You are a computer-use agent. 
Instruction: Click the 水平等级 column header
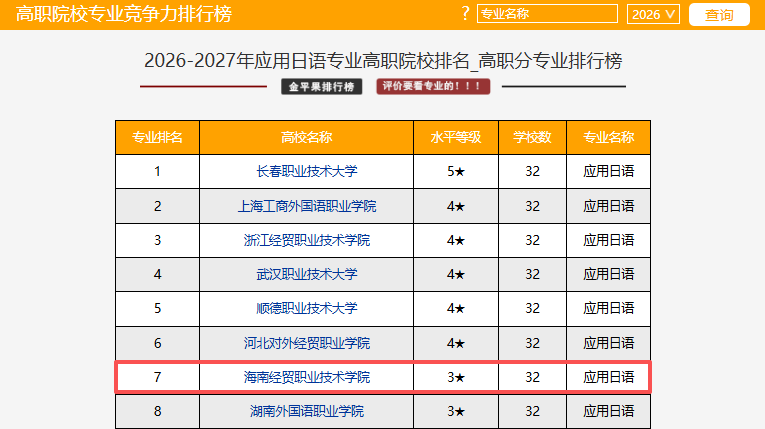456,138
